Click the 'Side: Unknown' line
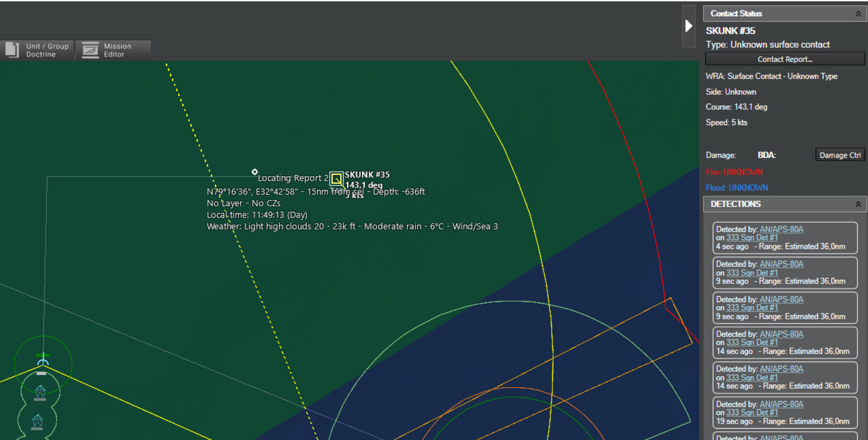Screen dimensions: 868x440 point(731,92)
